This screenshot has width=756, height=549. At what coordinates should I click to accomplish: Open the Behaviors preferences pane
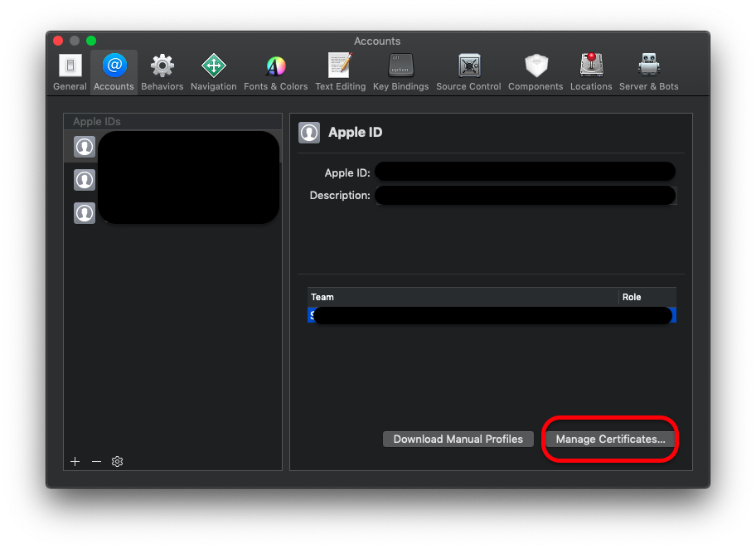pyautogui.click(x=162, y=72)
